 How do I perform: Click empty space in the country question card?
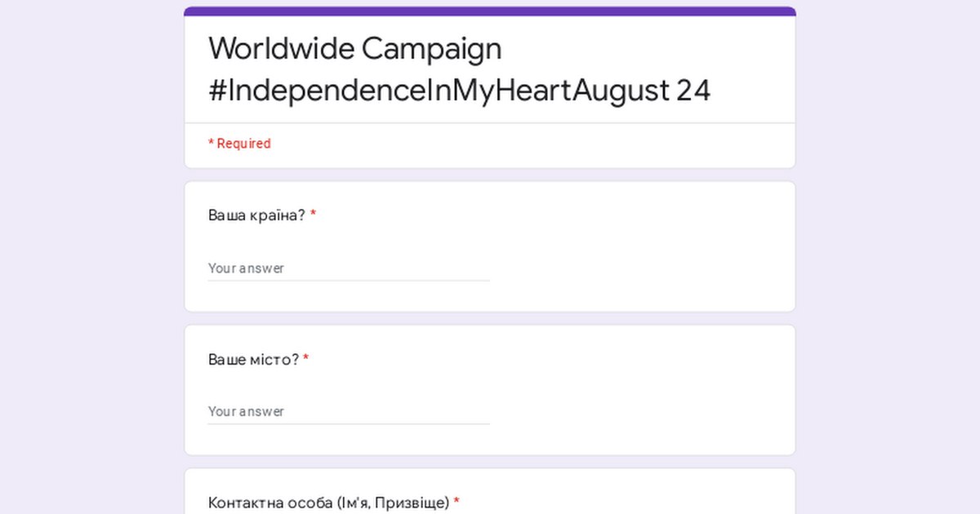[x=637, y=245]
